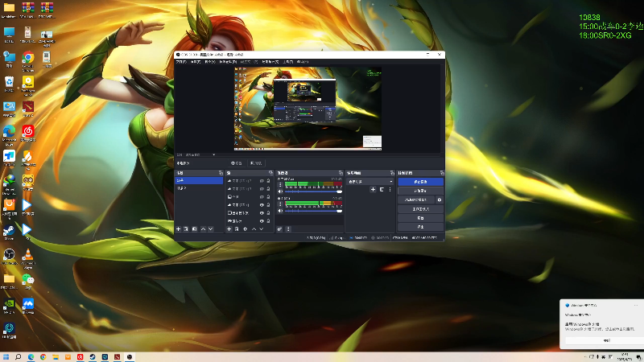Image resolution: width=644 pixels, height=362 pixels.
Task: Move scene up with Scenes panel up arrow
Action: click(203, 229)
